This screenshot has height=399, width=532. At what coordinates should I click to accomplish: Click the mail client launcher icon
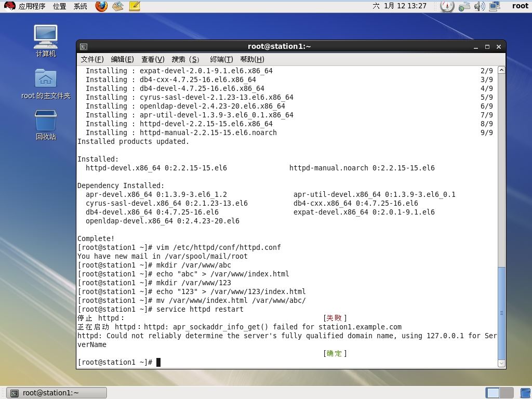118,6
